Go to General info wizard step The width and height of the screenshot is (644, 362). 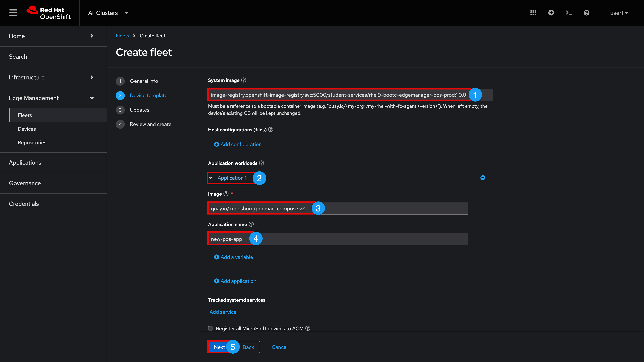(x=137, y=81)
